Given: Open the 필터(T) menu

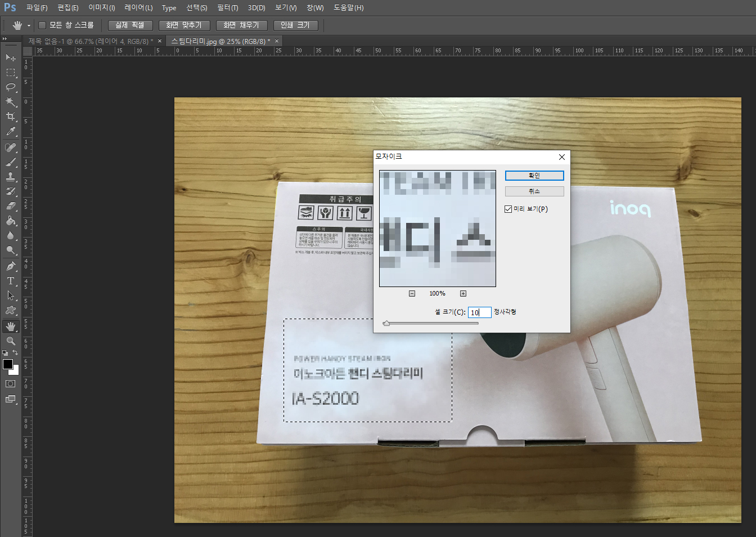Looking at the screenshot, I should click(x=228, y=7).
